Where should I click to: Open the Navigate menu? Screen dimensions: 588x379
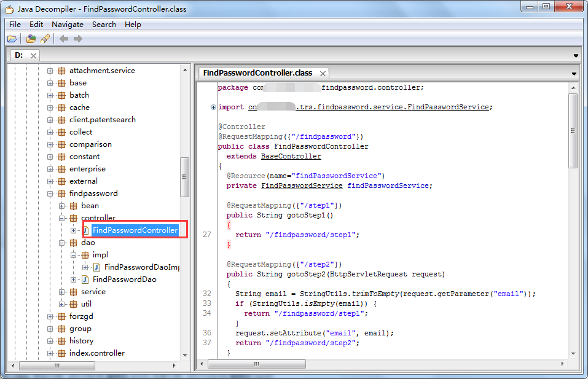tap(68, 25)
